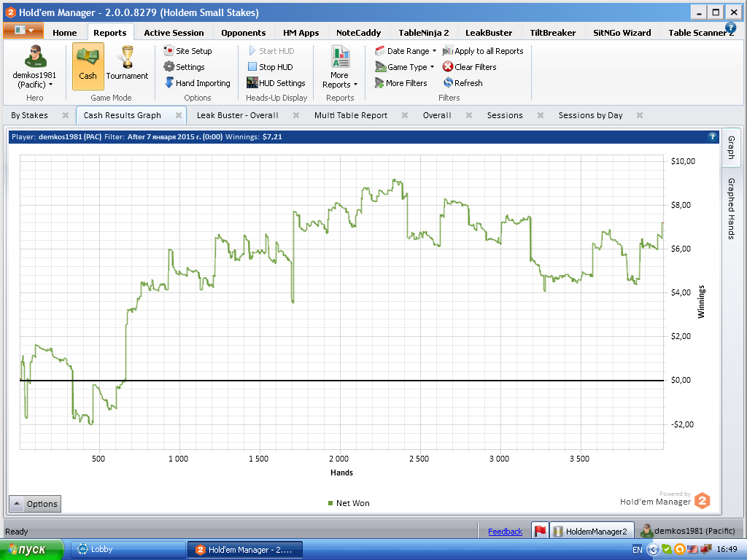Open the Overall report tab
The image size is (747, 560).
[x=437, y=115]
